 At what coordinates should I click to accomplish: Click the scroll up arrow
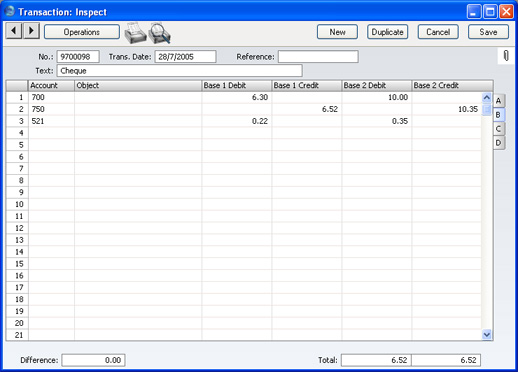(x=487, y=97)
